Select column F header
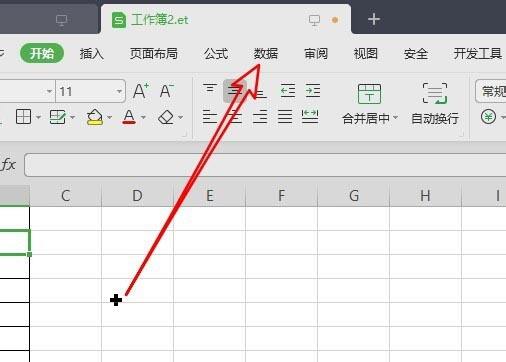The width and height of the screenshot is (506, 362). [x=281, y=195]
